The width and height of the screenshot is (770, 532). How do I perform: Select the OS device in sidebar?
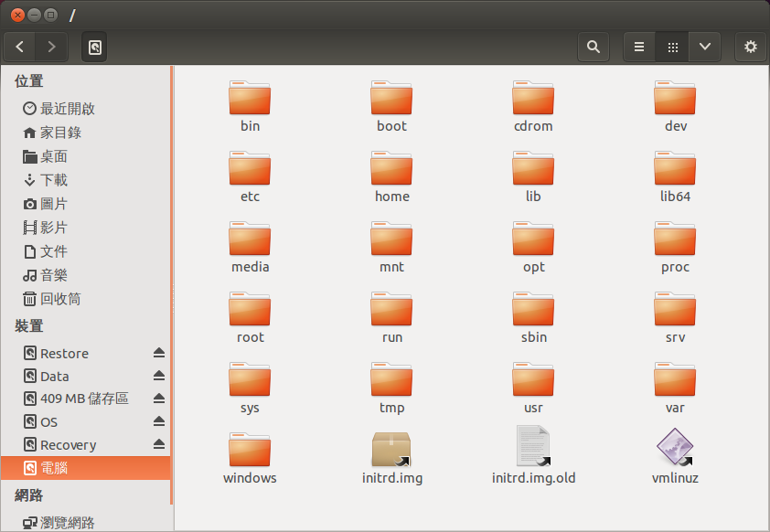coord(85,422)
